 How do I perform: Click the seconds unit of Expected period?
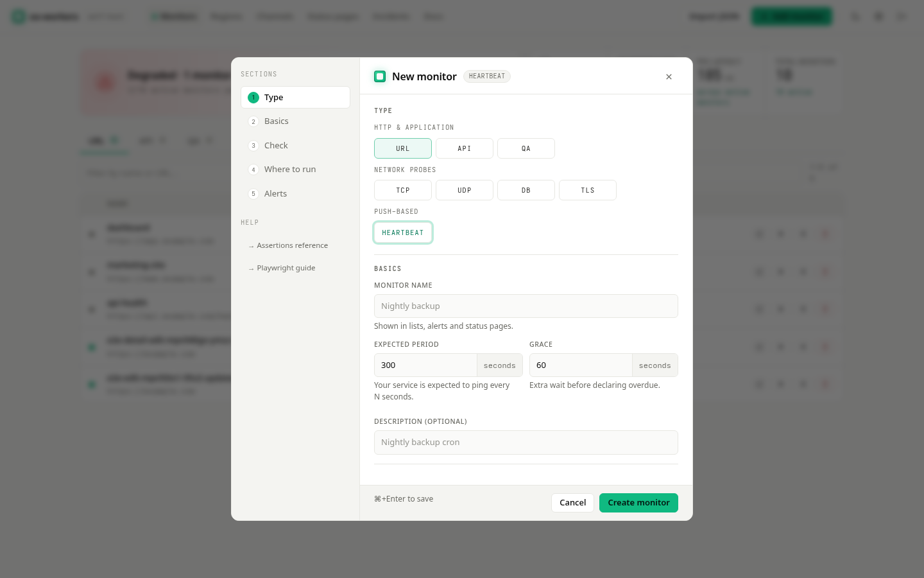(x=500, y=365)
